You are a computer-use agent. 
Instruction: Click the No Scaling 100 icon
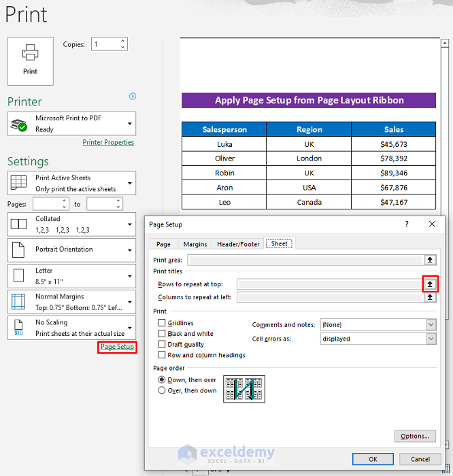pyautogui.click(x=18, y=328)
